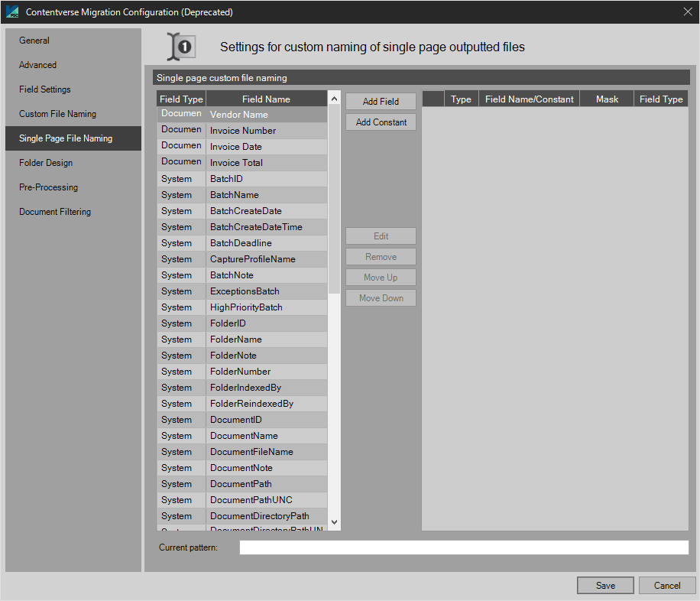Viewport: 700px width, 601px height.
Task: Select the Single Page File Naming section
Action: click(73, 138)
